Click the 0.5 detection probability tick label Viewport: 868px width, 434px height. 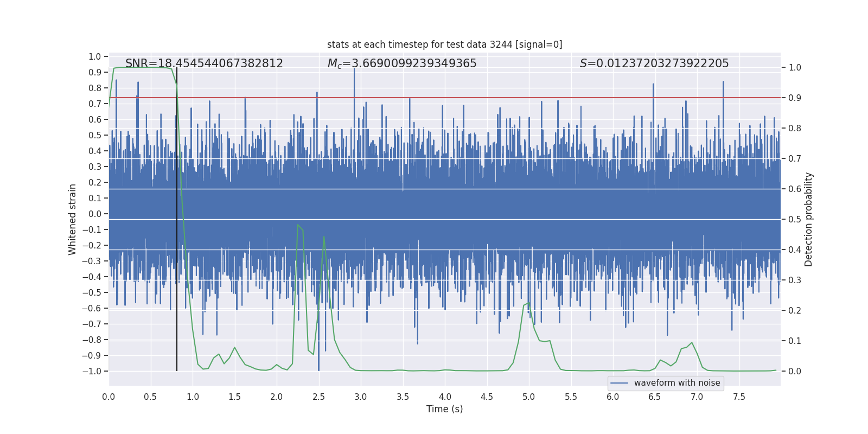click(795, 220)
